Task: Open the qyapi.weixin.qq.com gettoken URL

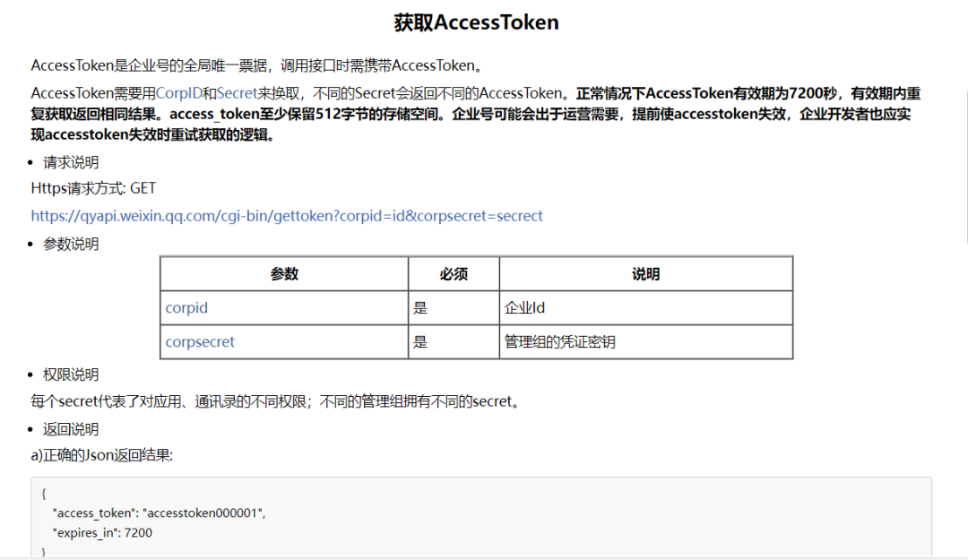Action: [x=287, y=215]
